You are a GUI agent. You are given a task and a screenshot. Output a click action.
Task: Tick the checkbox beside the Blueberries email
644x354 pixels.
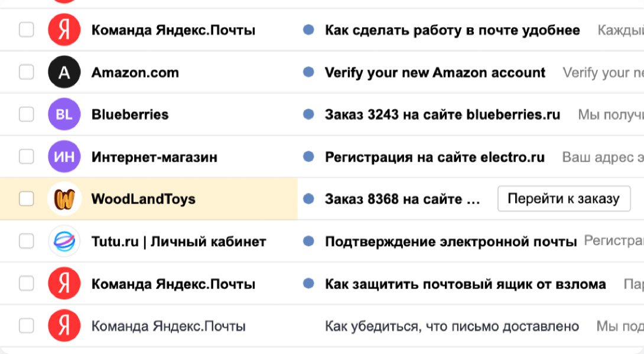[x=26, y=114]
